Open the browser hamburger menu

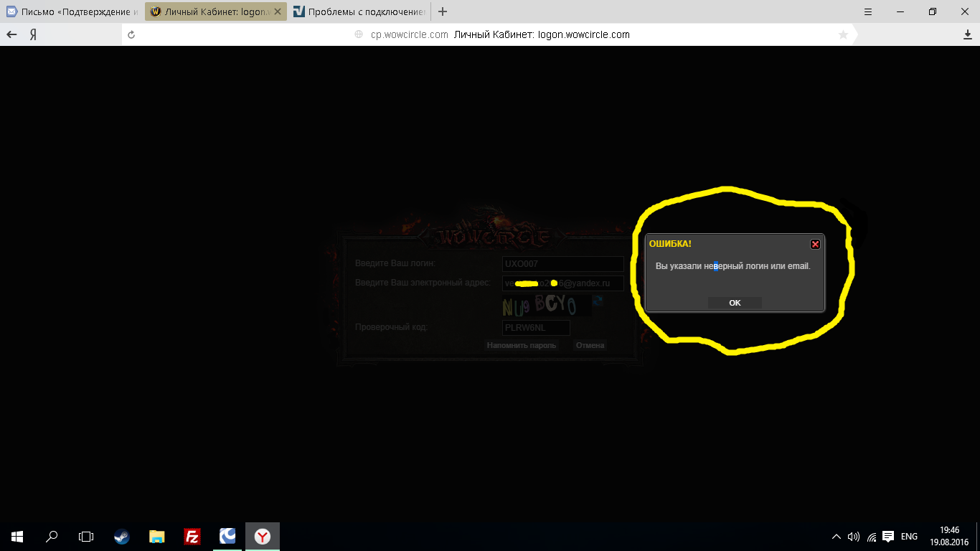click(868, 11)
